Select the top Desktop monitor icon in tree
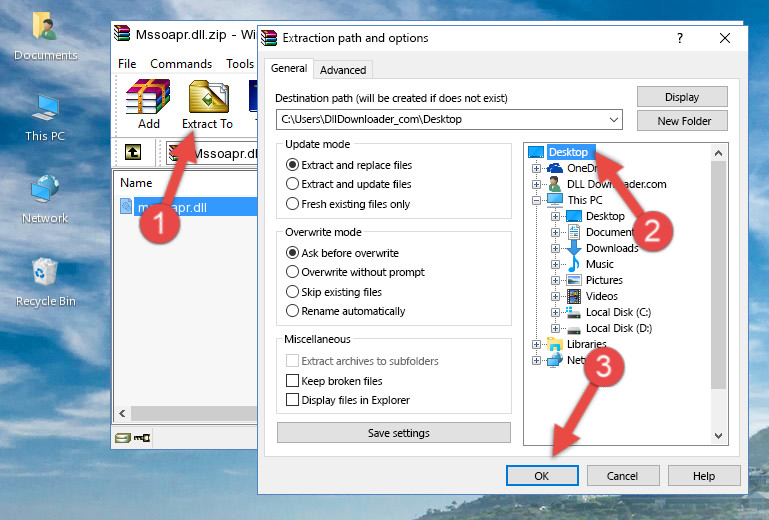Image resolution: width=769 pixels, height=520 pixels. click(x=536, y=152)
